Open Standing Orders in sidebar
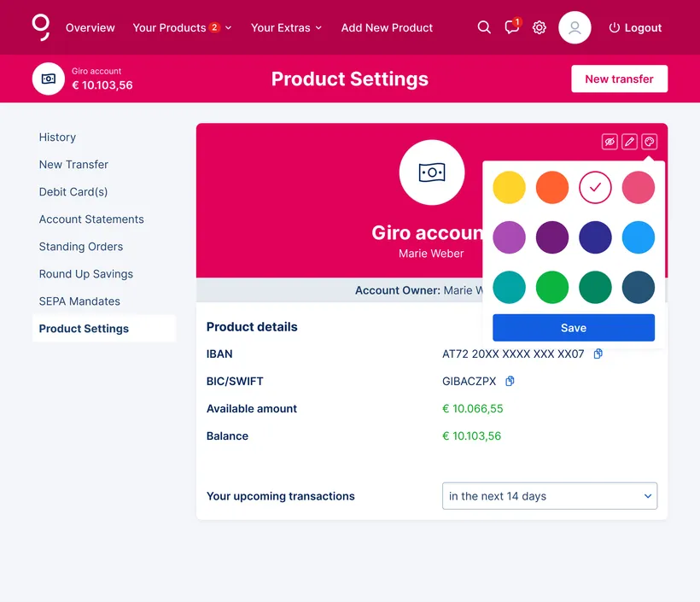The height and width of the screenshot is (602, 700). [x=81, y=247]
